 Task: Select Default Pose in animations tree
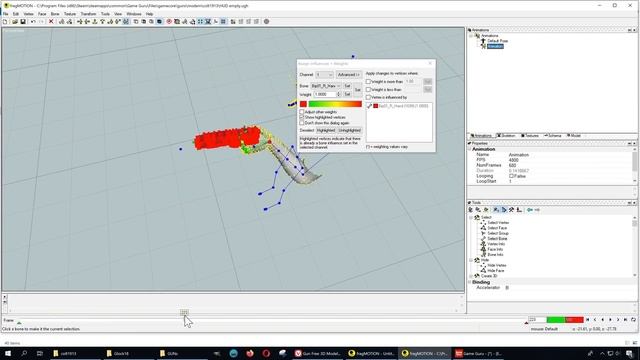point(497,41)
